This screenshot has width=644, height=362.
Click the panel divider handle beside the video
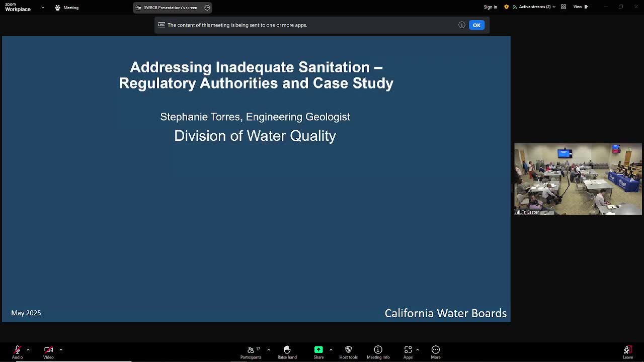click(512, 188)
